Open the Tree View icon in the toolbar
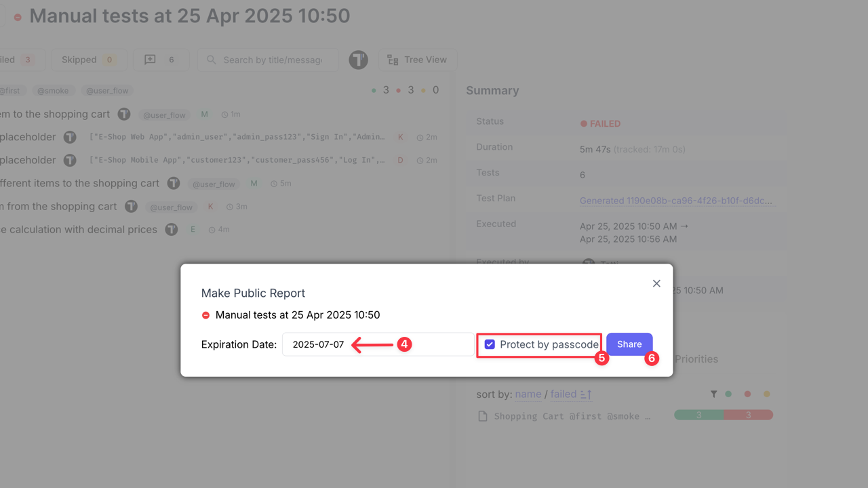This screenshot has height=488, width=868. [392, 60]
